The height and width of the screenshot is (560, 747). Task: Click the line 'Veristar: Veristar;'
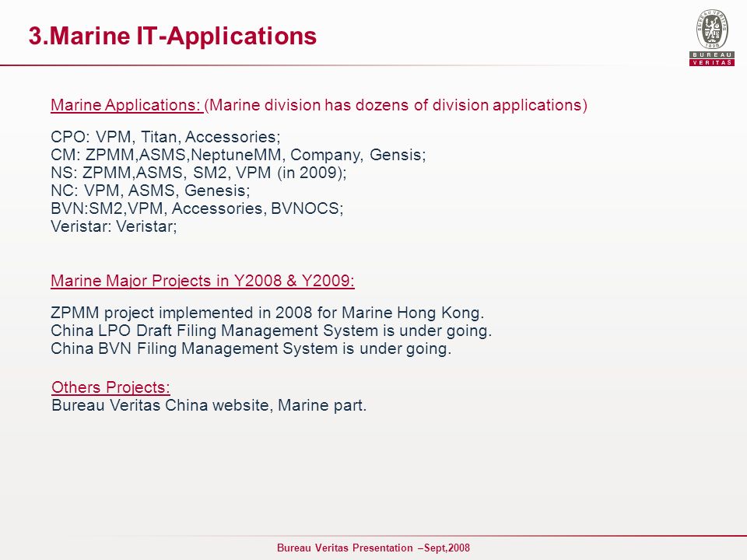114,226
